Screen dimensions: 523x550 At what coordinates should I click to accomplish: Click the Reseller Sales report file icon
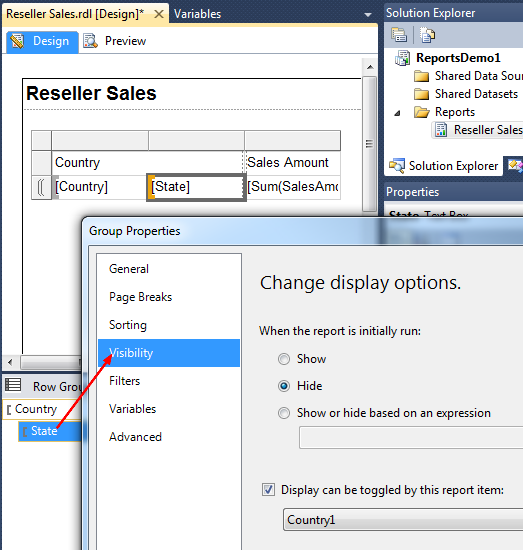tap(441, 130)
